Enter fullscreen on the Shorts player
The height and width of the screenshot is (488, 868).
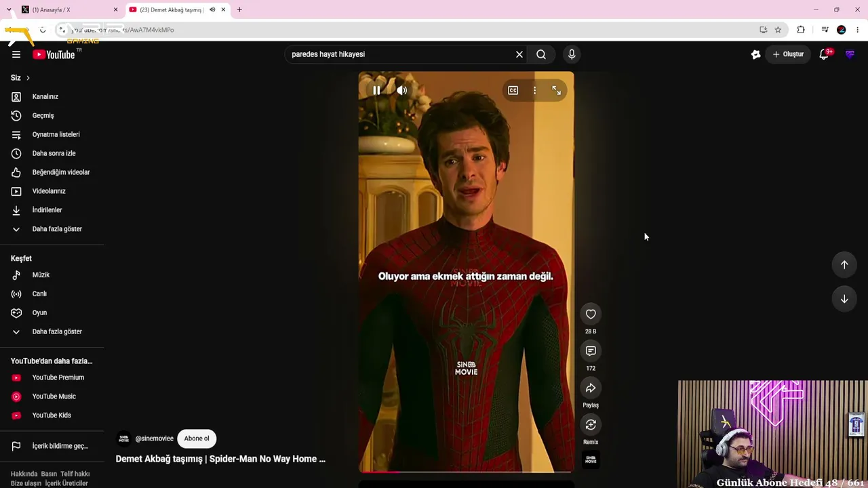coord(556,90)
